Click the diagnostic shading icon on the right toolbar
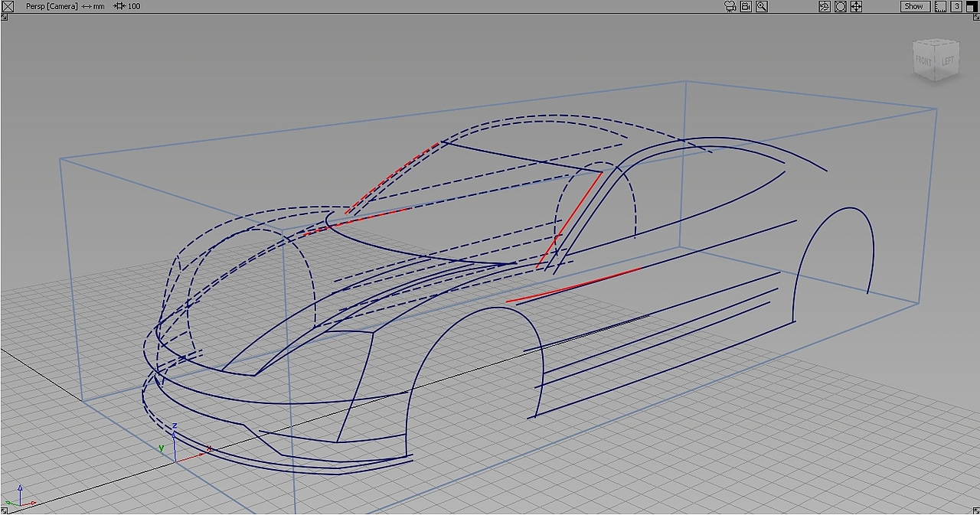 (x=824, y=6)
